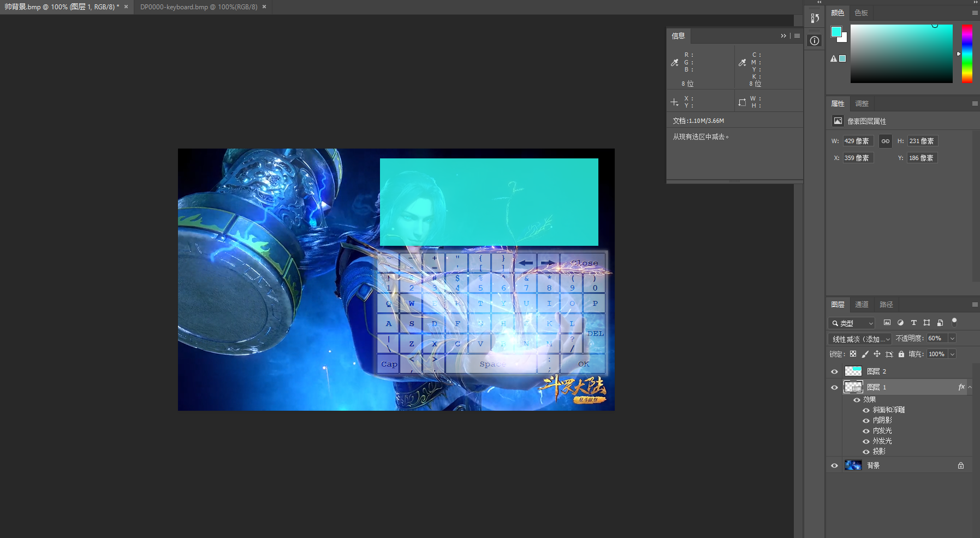Viewport: 980px width, 538px height.
Task: Open the Properties panel menu
Action: pyautogui.click(x=975, y=103)
